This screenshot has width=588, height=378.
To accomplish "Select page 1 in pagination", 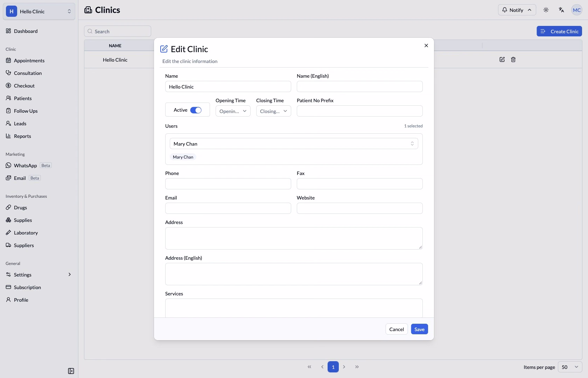I will [333, 367].
